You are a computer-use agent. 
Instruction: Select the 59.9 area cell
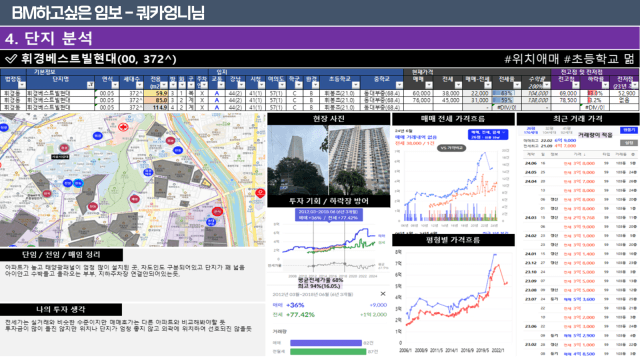(156, 93)
